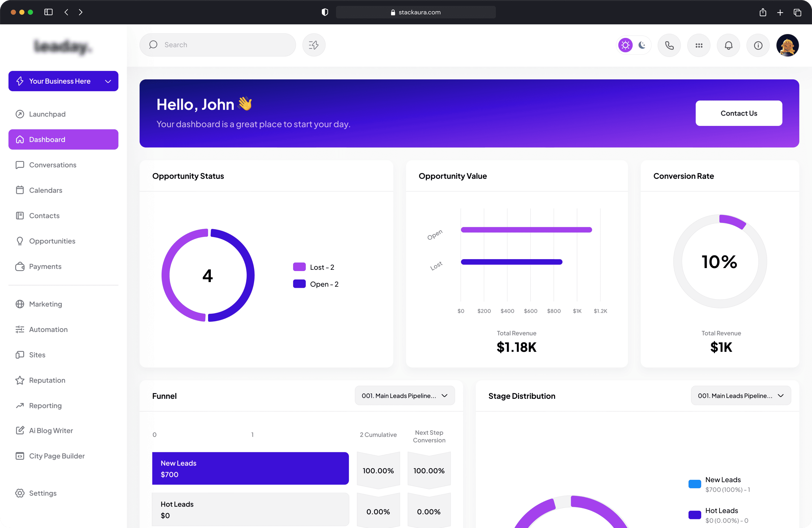Open the business selector dropdown

pos(107,81)
